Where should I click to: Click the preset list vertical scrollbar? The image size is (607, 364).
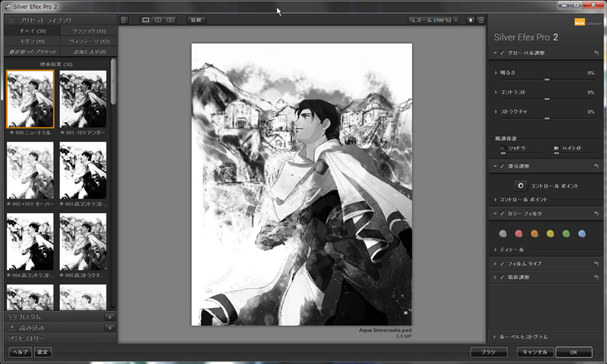113,81
